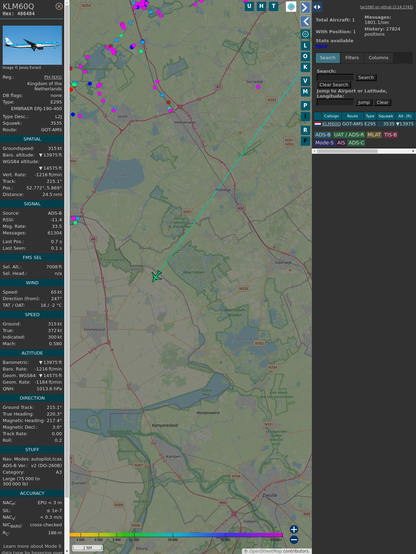
Task: Click the WIND section header
Action: [x=32, y=283]
